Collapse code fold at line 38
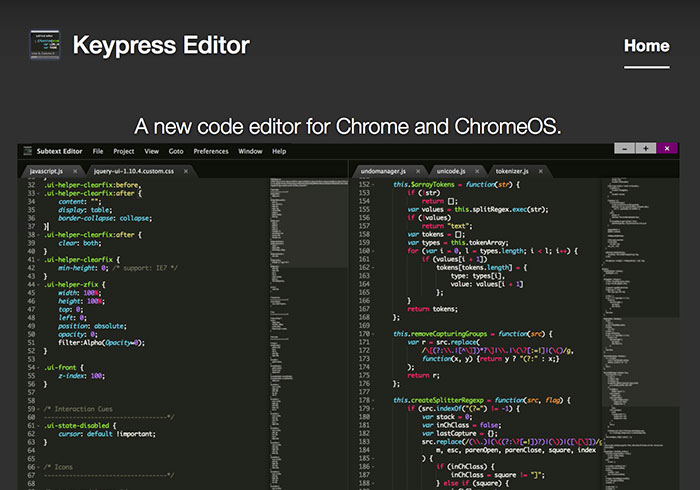This screenshot has height=490, width=700. coord(38,235)
